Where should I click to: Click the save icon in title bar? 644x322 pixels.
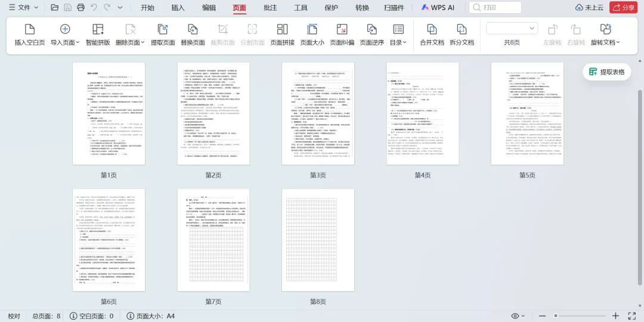(68, 7)
